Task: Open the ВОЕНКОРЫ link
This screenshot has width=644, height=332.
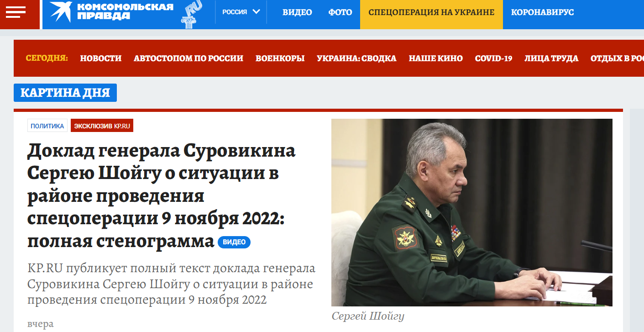Action: [280, 58]
